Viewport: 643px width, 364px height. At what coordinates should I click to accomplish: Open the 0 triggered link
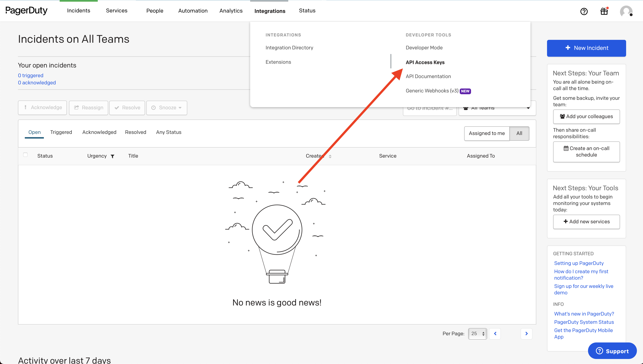pyautogui.click(x=31, y=76)
